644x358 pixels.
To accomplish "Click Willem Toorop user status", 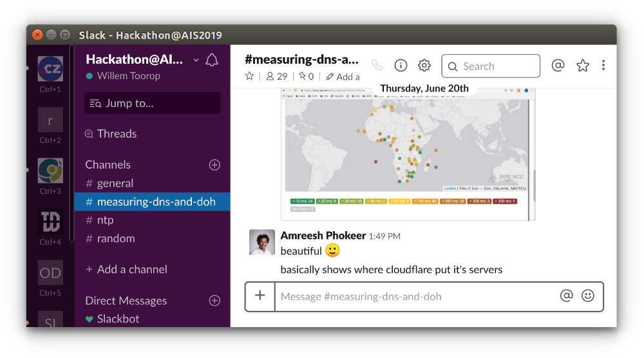I will 123,76.
